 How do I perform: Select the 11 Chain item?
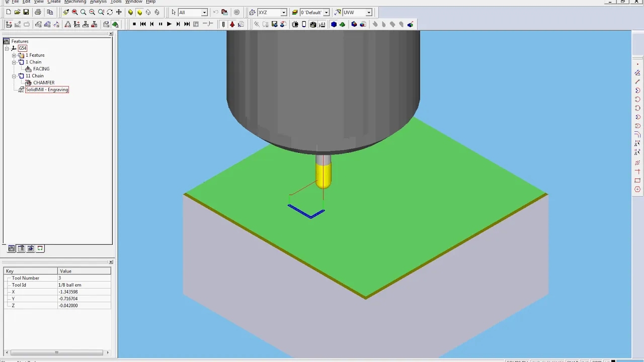click(x=35, y=76)
